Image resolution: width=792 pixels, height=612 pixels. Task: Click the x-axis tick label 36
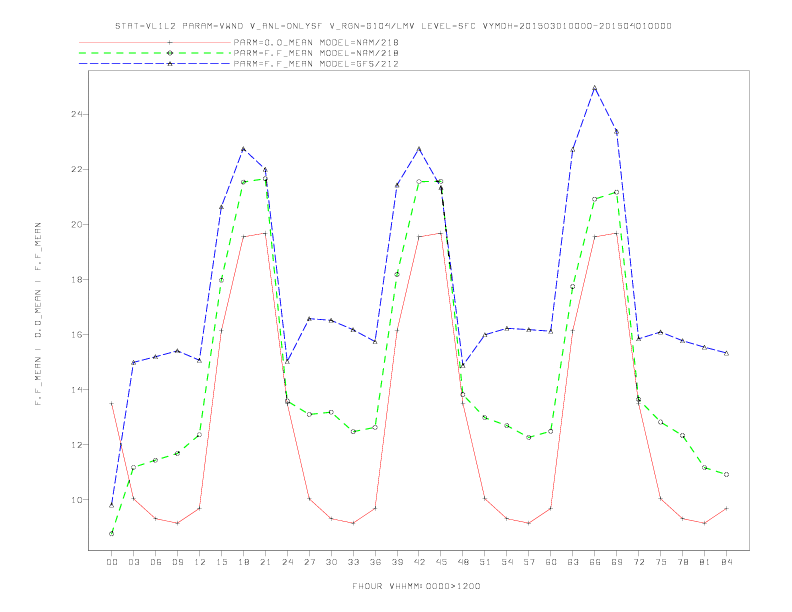[375, 562]
